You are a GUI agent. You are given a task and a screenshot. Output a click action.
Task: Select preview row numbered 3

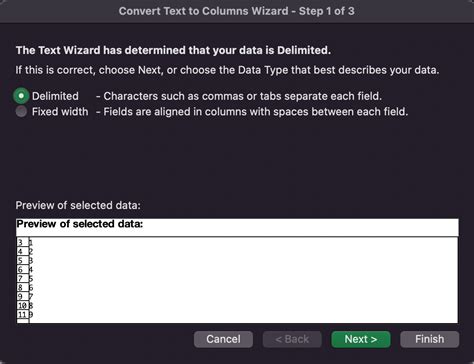(23, 242)
